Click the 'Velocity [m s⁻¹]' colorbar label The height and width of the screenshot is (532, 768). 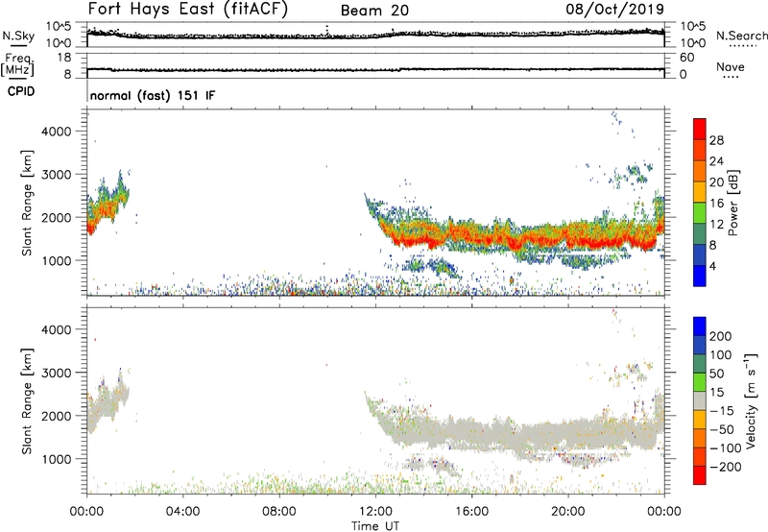point(751,400)
